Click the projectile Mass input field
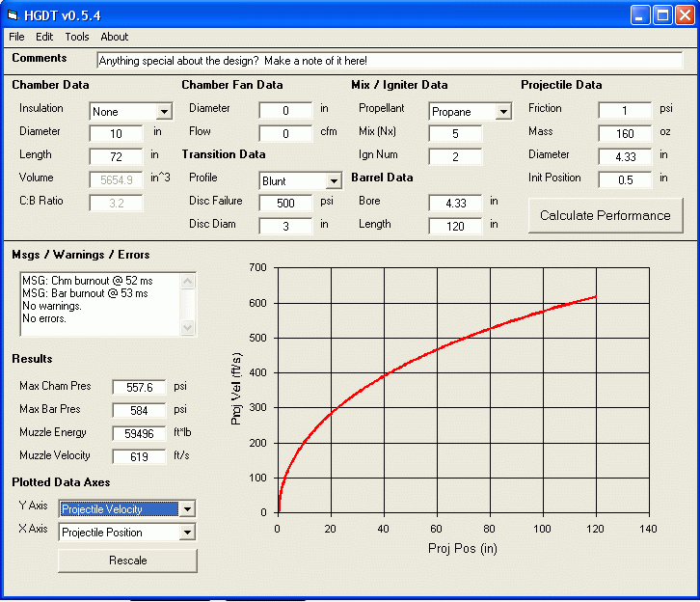The width and height of the screenshot is (700, 602). 625,133
